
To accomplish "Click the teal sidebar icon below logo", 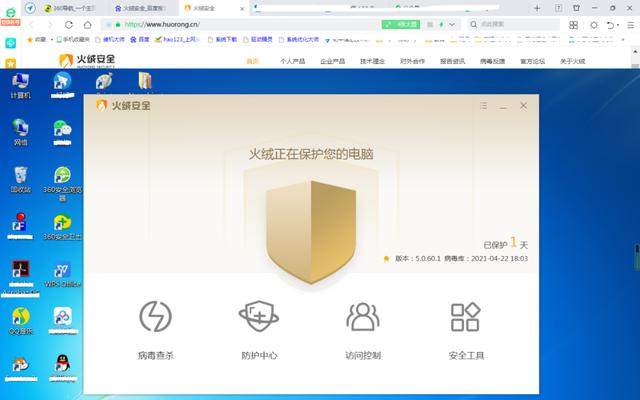I will tap(10, 42).
